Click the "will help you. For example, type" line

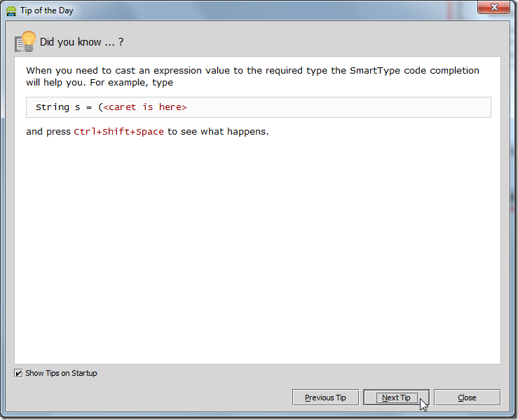[100, 83]
